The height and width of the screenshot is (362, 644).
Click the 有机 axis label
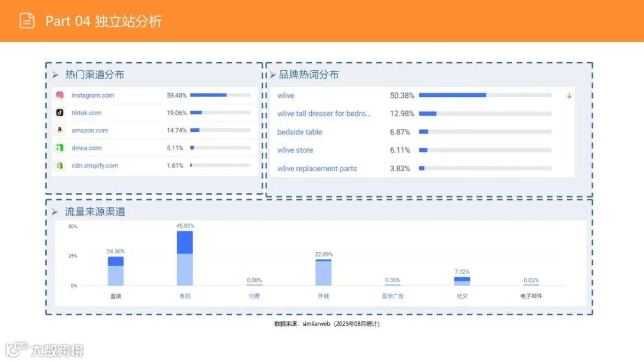point(185,296)
